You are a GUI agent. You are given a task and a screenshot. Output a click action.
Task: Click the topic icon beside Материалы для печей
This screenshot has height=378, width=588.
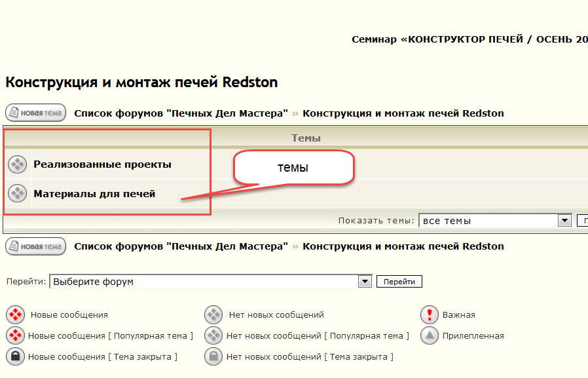point(17,193)
